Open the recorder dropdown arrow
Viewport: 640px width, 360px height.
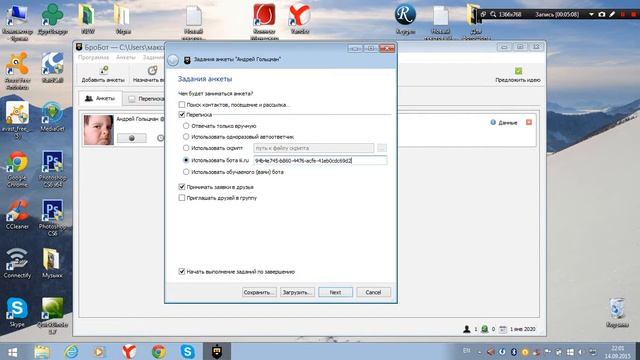591,14
